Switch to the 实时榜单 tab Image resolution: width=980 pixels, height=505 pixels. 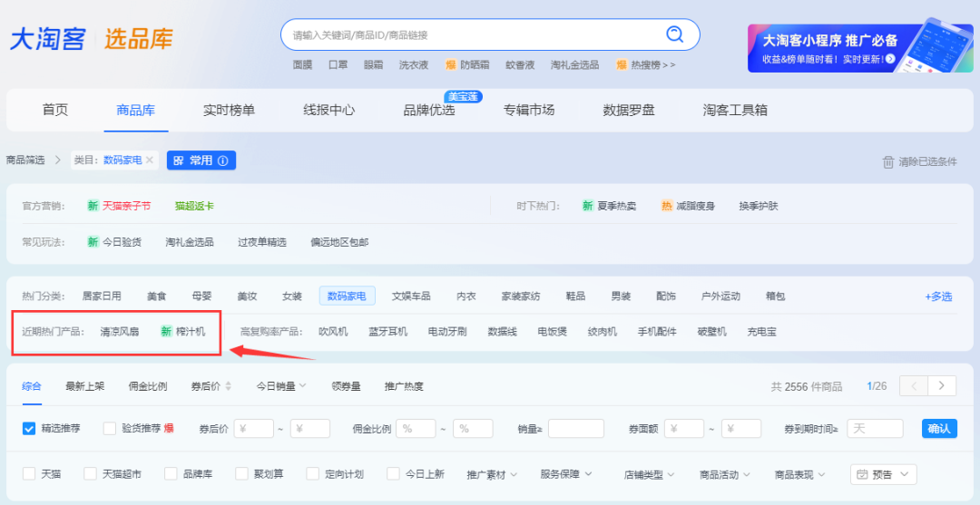coord(229,111)
